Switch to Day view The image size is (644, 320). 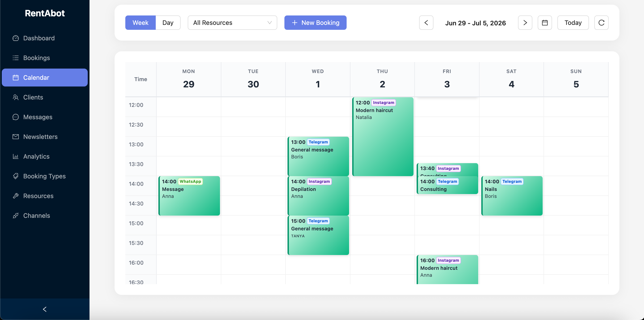click(168, 23)
